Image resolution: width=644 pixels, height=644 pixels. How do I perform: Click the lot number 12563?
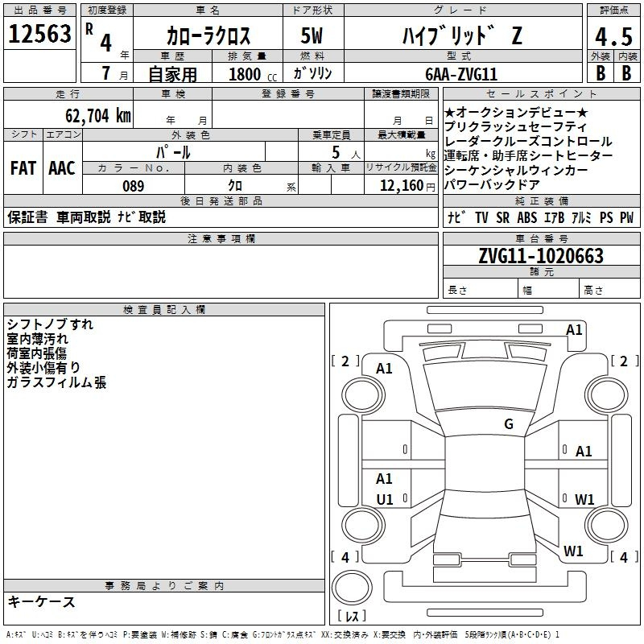point(39,34)
